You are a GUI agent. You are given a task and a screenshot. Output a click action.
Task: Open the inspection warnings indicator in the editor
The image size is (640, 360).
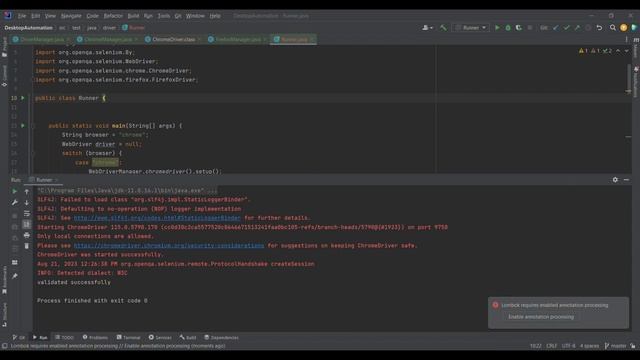pyautogui.click(x=595, y=51)
